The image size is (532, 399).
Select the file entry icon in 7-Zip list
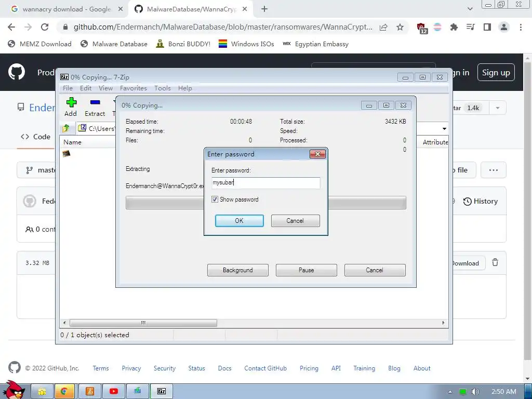[x=66, y=154]
